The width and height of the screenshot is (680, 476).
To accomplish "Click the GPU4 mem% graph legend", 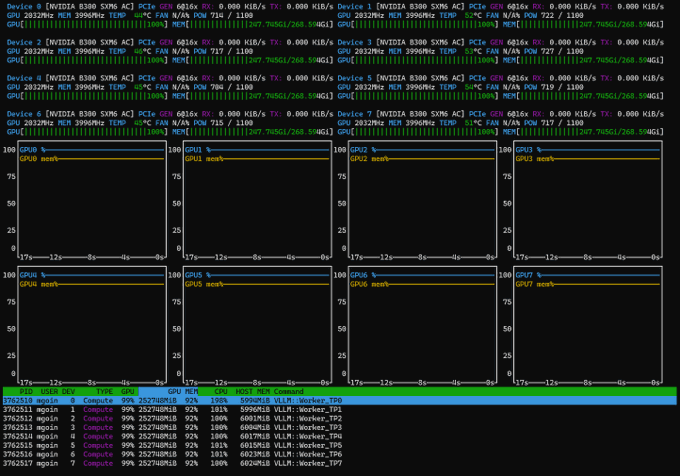I will (39, 284).
